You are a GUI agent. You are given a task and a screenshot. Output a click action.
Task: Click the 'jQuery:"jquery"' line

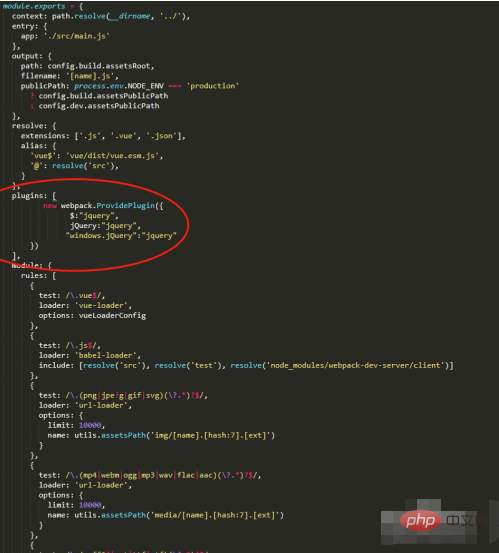point(105,226)
